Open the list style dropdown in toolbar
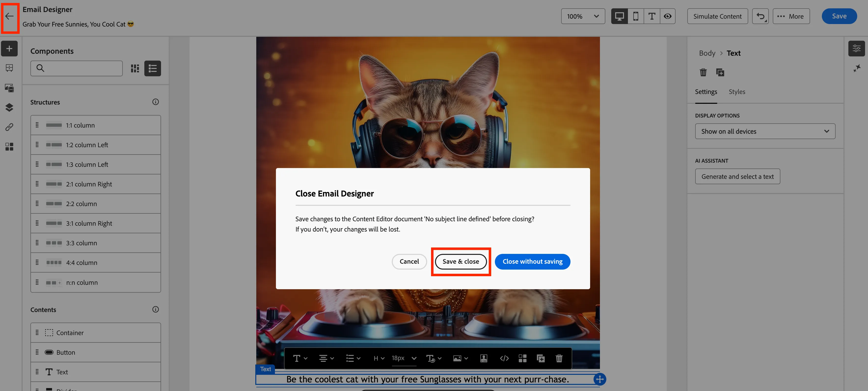 [353, 358]
